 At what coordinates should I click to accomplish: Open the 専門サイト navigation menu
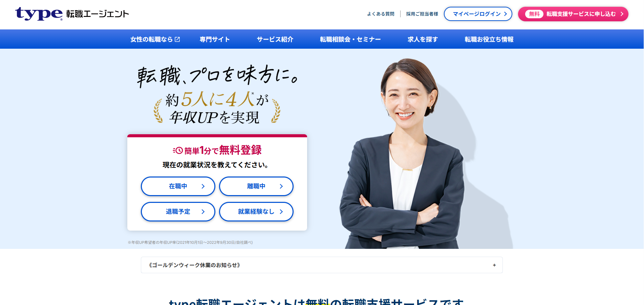coord(215,39)
